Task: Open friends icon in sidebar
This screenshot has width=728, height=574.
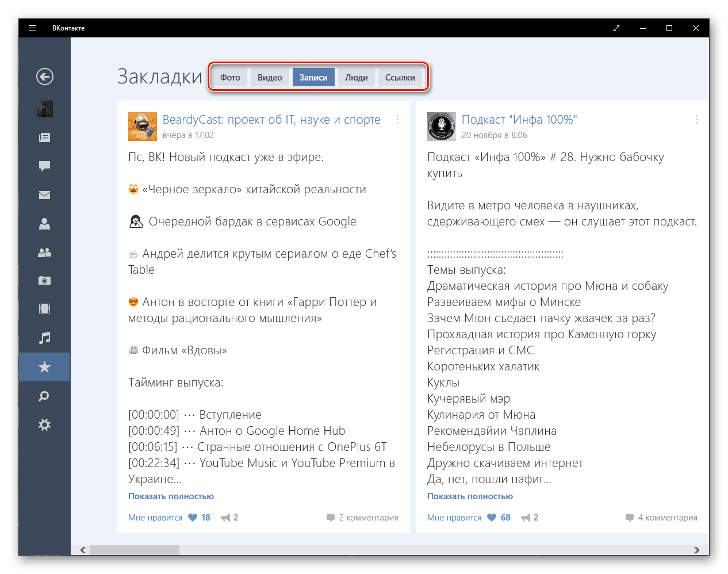Action: [44, 224]
